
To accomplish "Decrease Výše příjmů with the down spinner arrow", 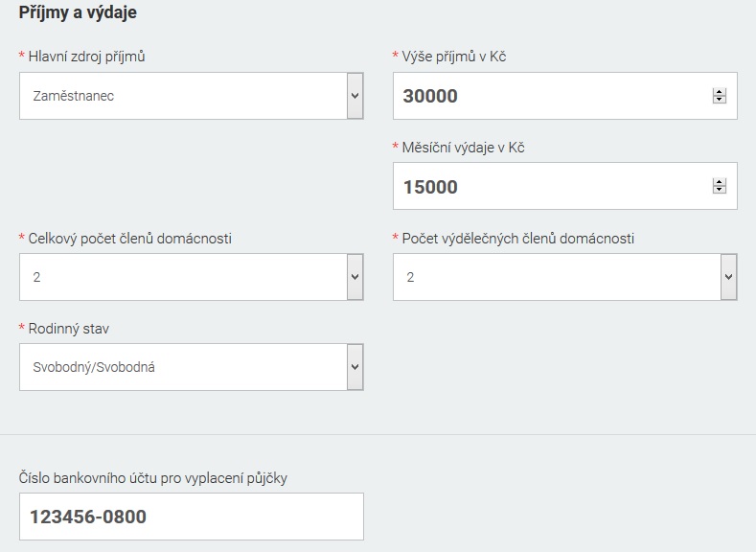I will click(x=720, y=100).
